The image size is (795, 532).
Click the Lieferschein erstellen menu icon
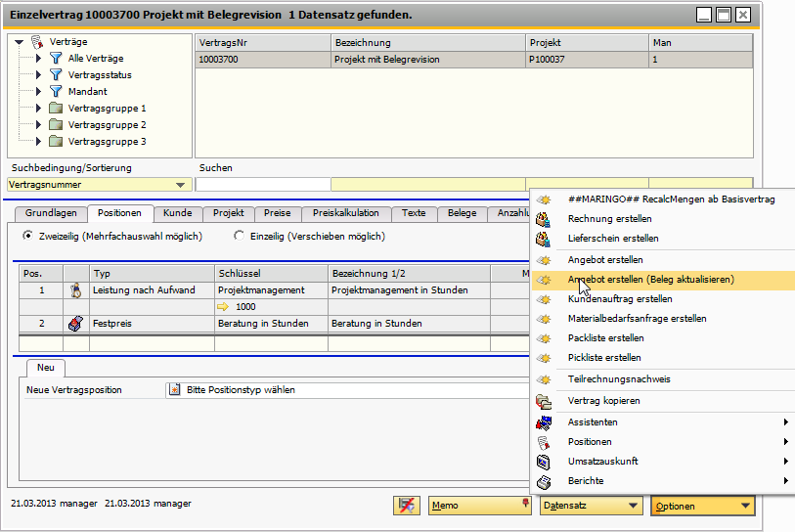click(544, 239)
